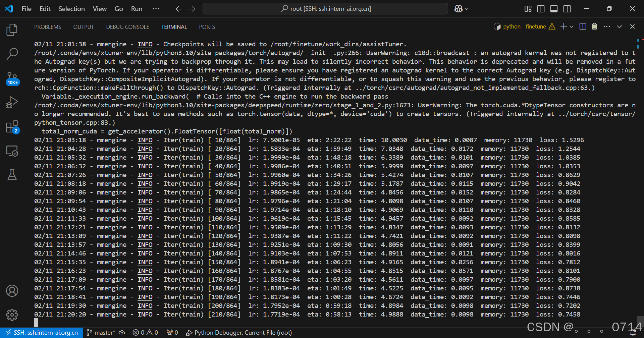Open the View menu
The image size is (644, 338).
[100, 9]
